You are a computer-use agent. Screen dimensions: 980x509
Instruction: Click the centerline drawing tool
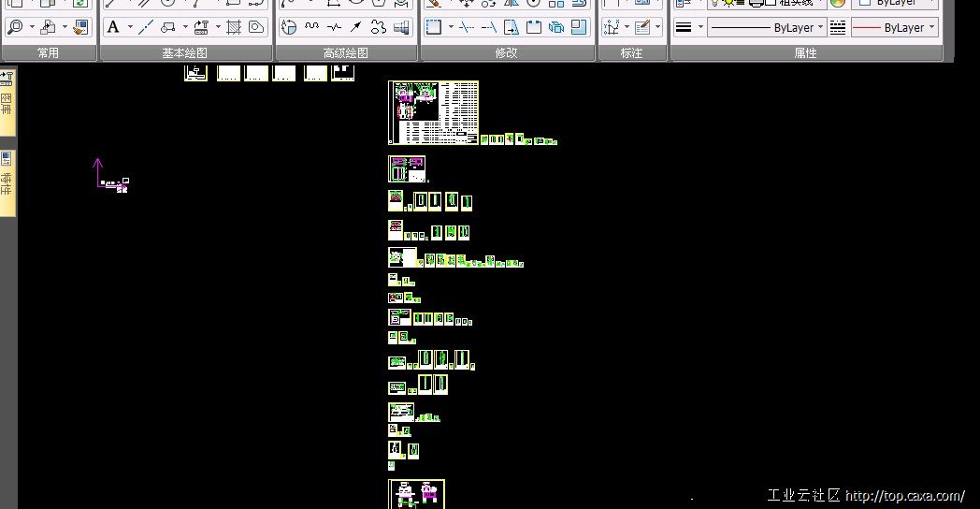coord(146,27)
